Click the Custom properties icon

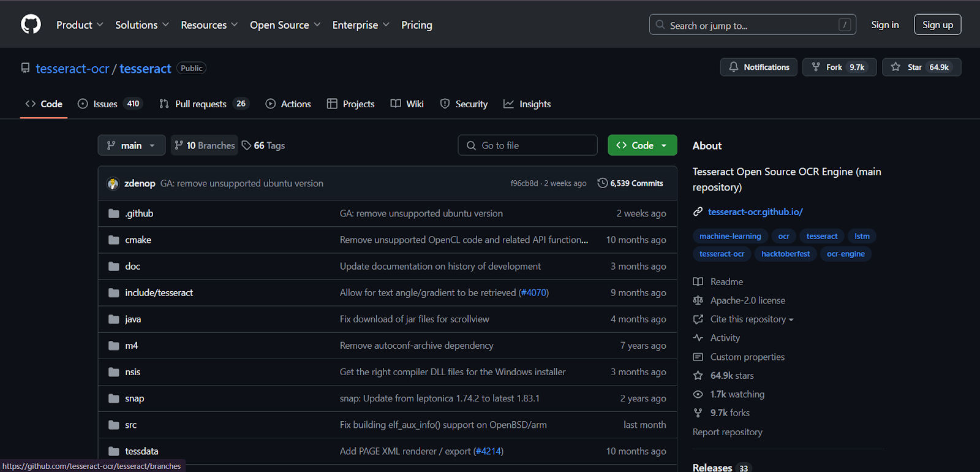(698, 357)
